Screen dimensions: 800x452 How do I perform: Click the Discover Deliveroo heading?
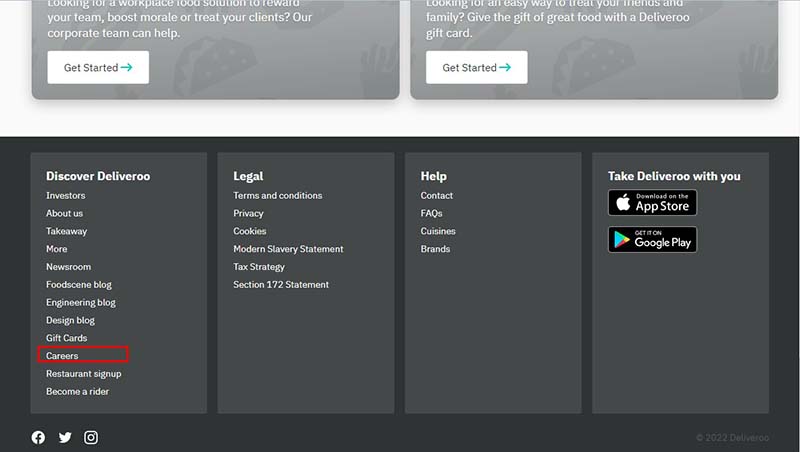[x=98, y=176]
